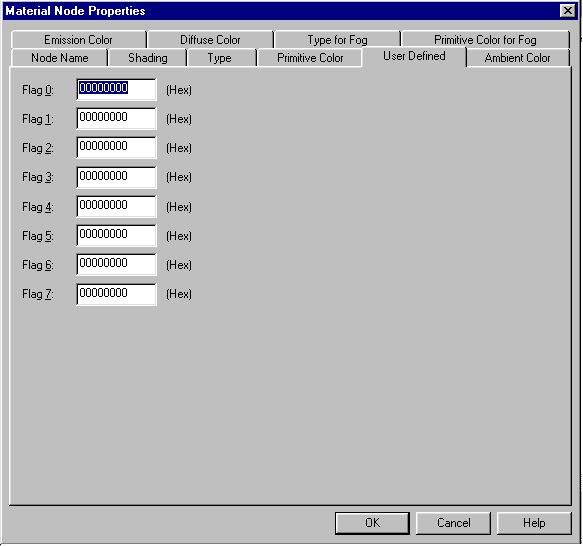Click the Flag 0 hex field
The height and width of the screenshot is (546, 583).
[116, 89]
